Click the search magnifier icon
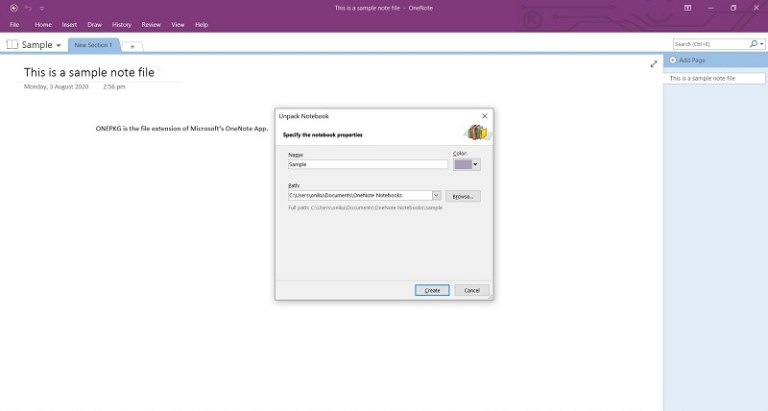Screen dimensions: 768x411 coord(753,44)
